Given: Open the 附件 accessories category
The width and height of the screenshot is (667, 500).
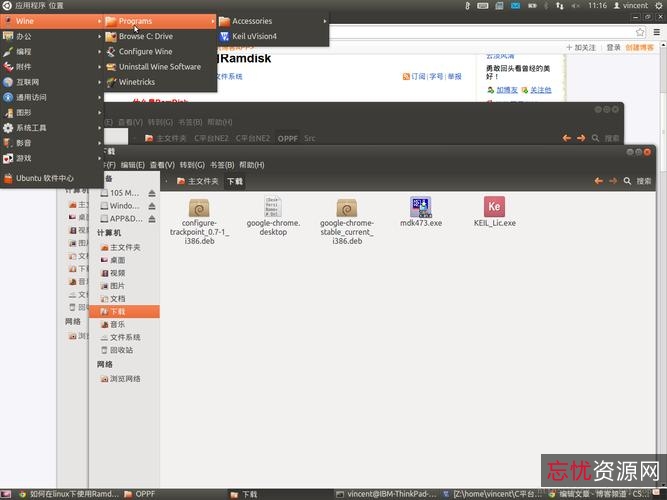Looking at the screenshot, I should coord(52,67).
